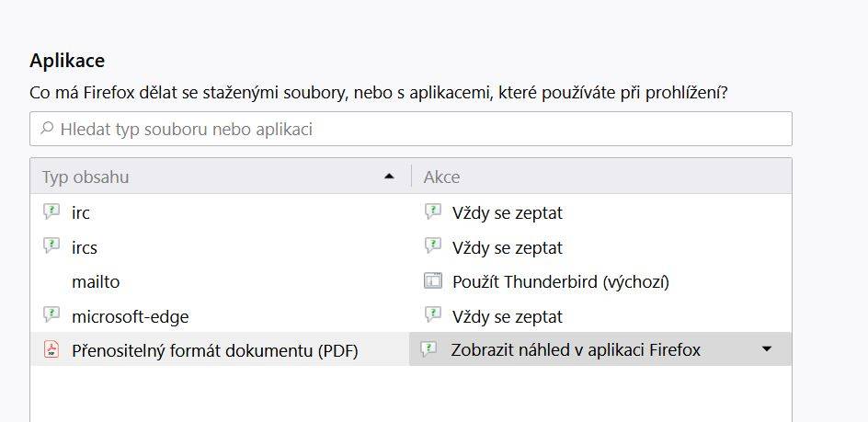This screenshot has width=868, height=422.
Task: Select the Přenositelný formát dokumentu (PDF) row
Action: pos(411,349)
